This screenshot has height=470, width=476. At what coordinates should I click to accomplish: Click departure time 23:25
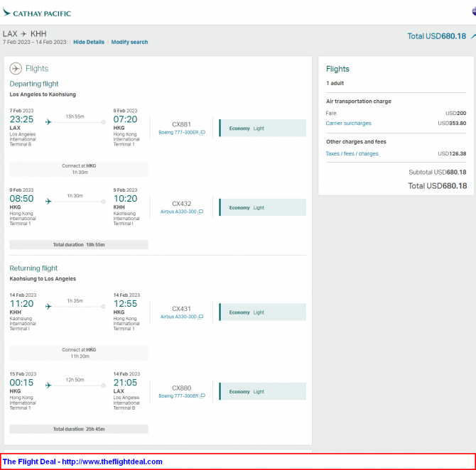click(x=21, y=119)
